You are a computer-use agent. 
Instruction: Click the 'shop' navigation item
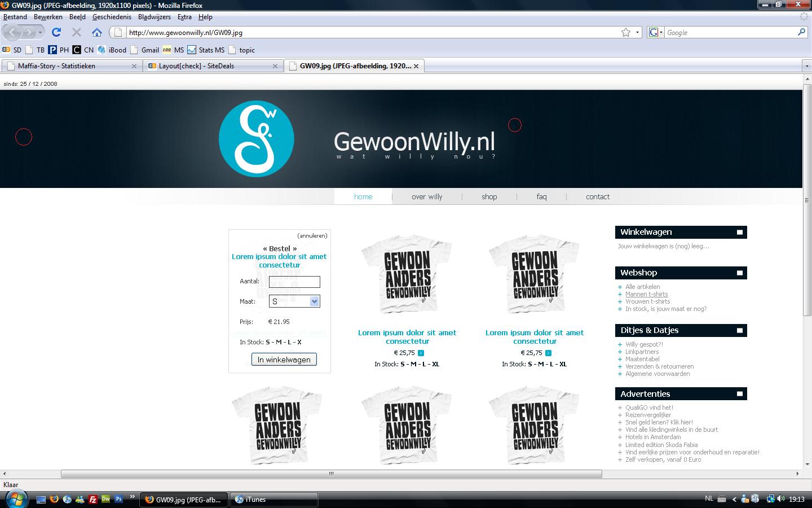[489, 197]
